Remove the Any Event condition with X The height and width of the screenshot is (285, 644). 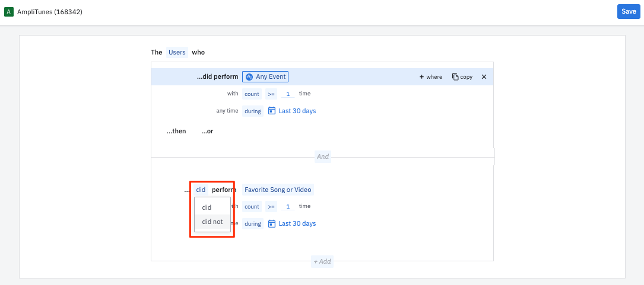pos(484,77)
